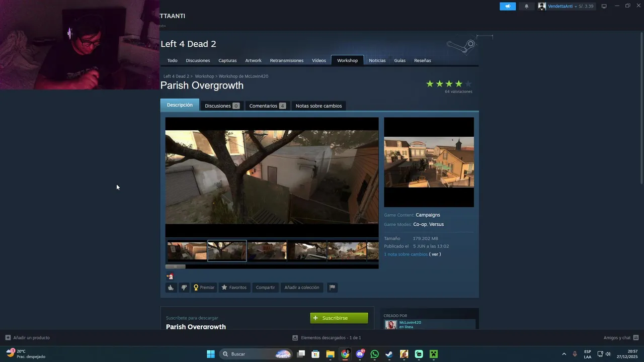Open McLovin420 creator profile name
Image resolution: width=644 pixels, height=362 pixels.
click(410, 322)
